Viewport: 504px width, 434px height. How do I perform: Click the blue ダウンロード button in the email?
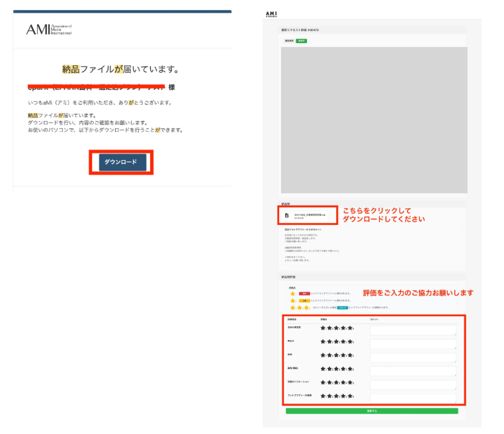click(x=122, y=162)
